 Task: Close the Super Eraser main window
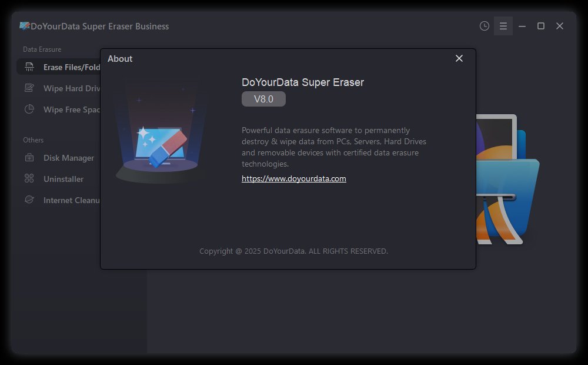click(560, 26)
